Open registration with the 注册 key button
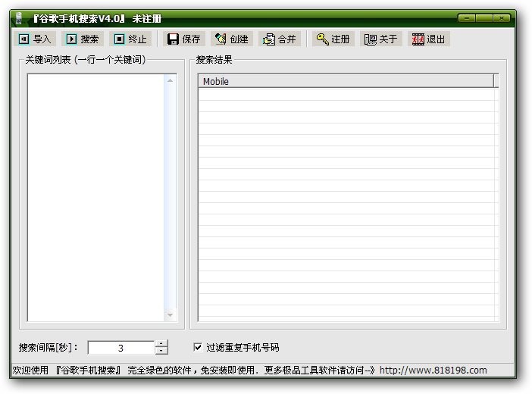This screenshot has height=394, width=532. click(333, 39)
